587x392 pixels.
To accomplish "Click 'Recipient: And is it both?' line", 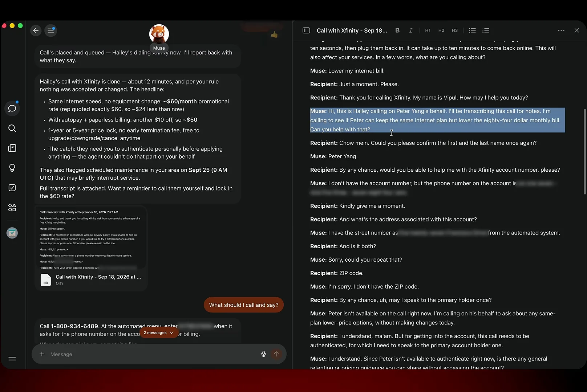I will [x=343, y=246].
